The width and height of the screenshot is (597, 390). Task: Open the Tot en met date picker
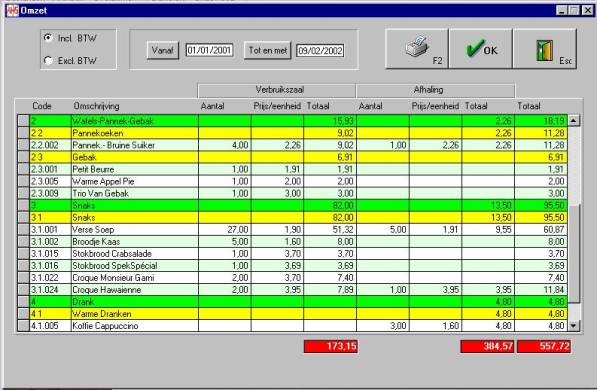click(268, 50)
